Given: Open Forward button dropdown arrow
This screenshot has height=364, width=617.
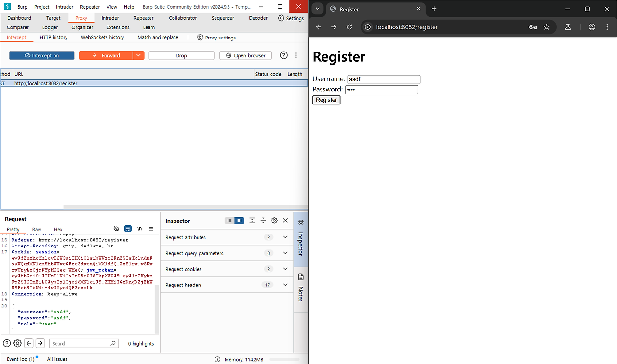Looking at the screenshot, I should (x=139, y=55).
